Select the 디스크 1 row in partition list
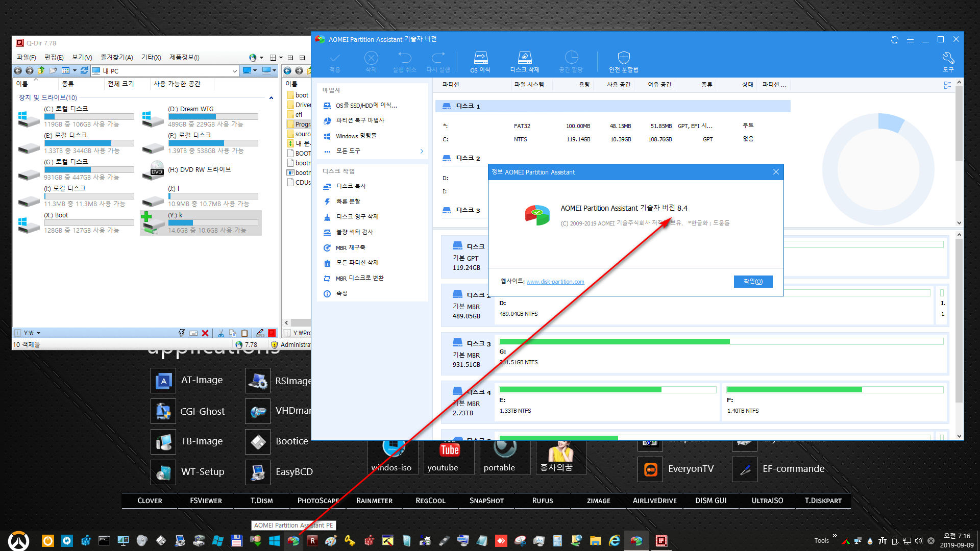Screen dimensions: 980x551 [x=612, y=106]
